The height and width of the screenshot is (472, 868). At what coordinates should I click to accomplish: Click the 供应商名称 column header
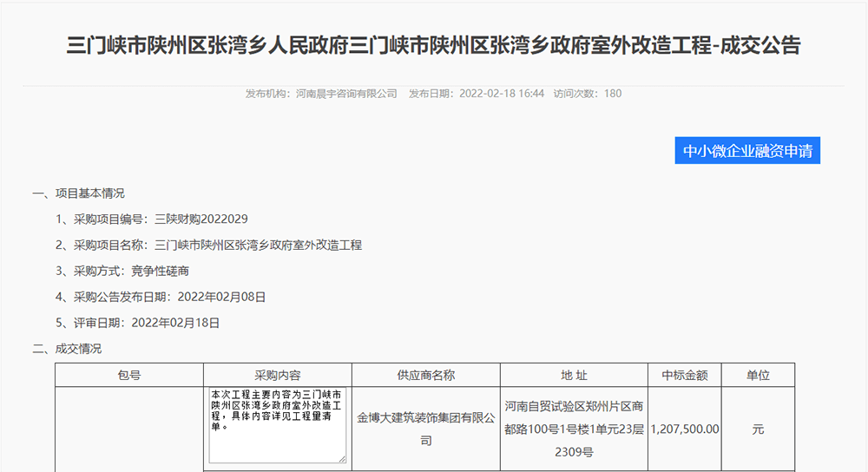pos(425,375)
